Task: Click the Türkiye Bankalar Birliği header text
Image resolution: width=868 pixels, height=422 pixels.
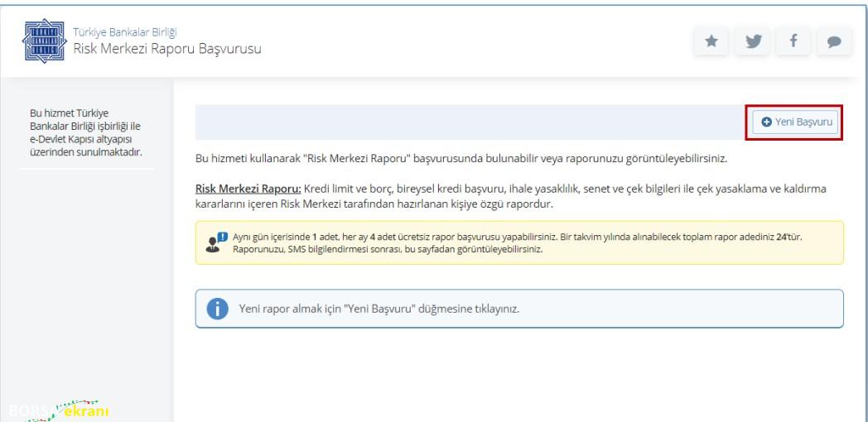Action: point(125,32)
